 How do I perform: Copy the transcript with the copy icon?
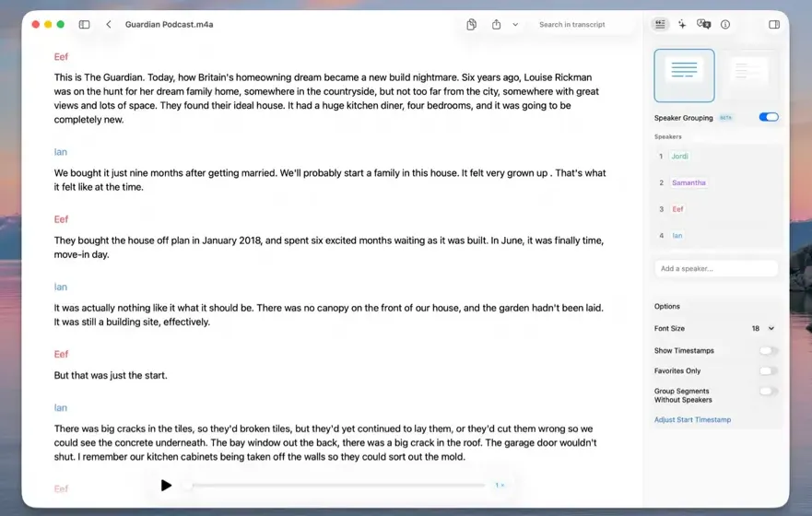[471, 24]
